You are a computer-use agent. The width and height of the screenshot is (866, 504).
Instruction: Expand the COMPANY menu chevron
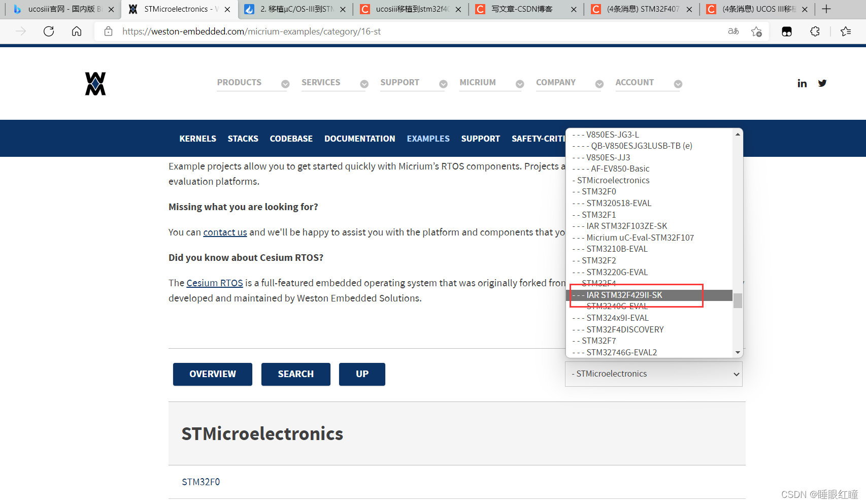click(599, 84)
